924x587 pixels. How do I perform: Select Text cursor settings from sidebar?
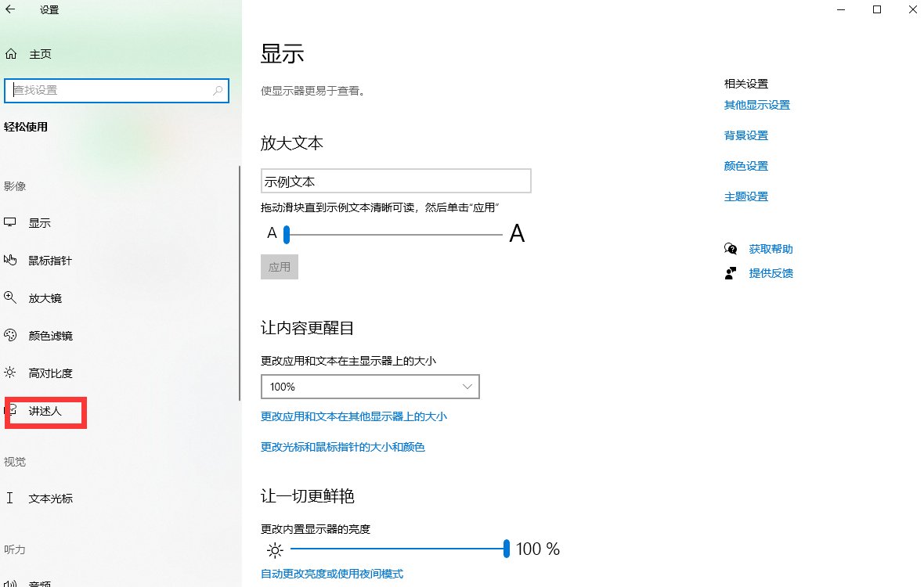[x=48, y=498]
